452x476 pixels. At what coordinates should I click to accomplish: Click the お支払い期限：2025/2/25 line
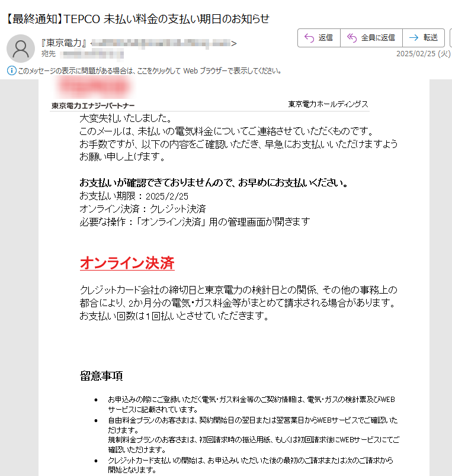[x=134, y=196]
